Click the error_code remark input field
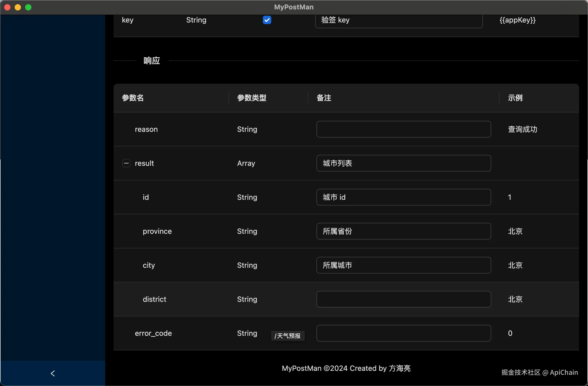The height and width of the screenshot is (386, 588). click(403, 333)
